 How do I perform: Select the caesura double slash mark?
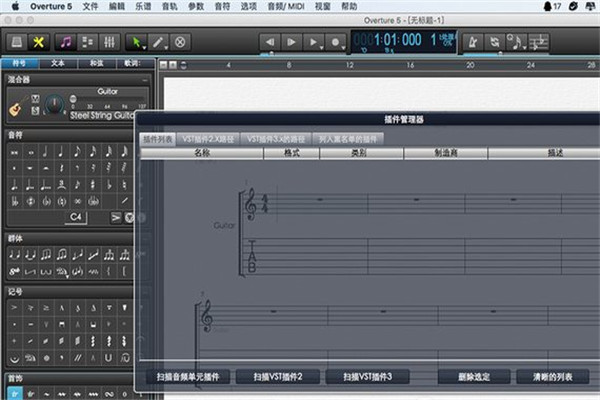[x=78, y=358]
